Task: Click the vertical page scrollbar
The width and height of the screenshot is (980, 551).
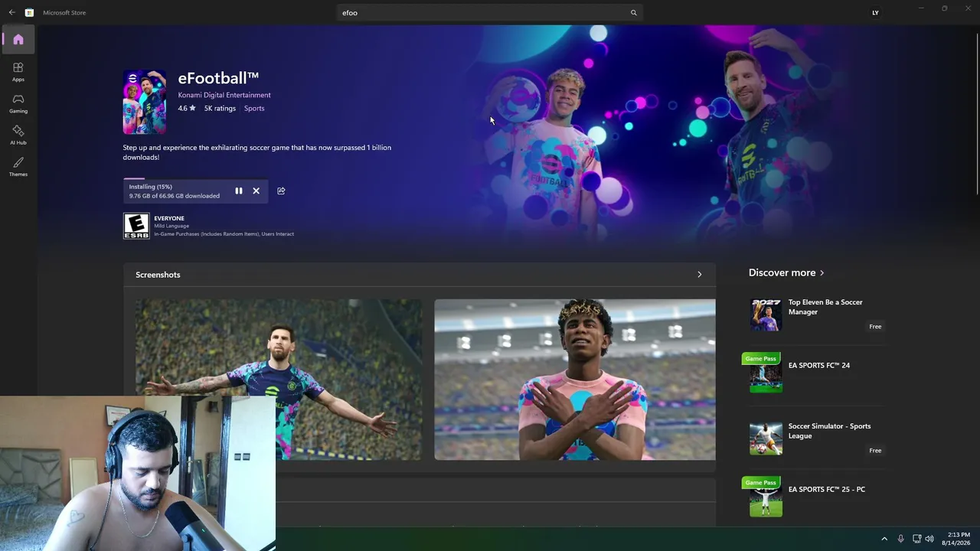Action: point(976,115)
